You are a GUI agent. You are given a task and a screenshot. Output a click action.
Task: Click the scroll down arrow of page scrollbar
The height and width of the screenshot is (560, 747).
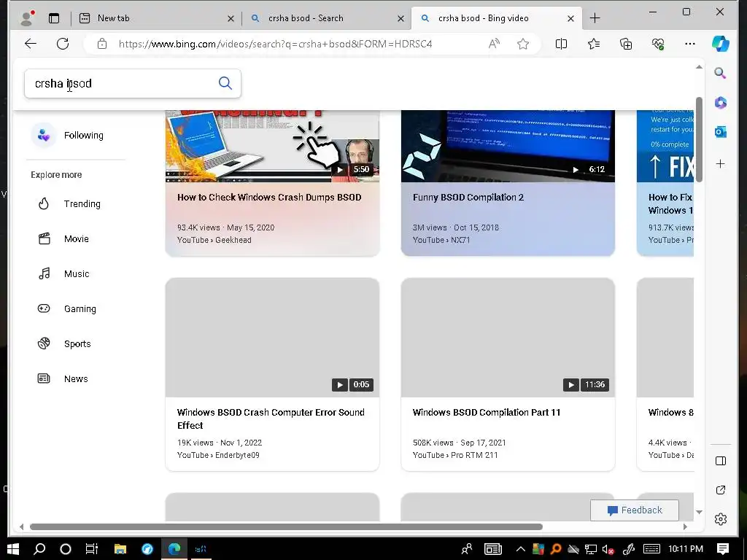point(699,512)
